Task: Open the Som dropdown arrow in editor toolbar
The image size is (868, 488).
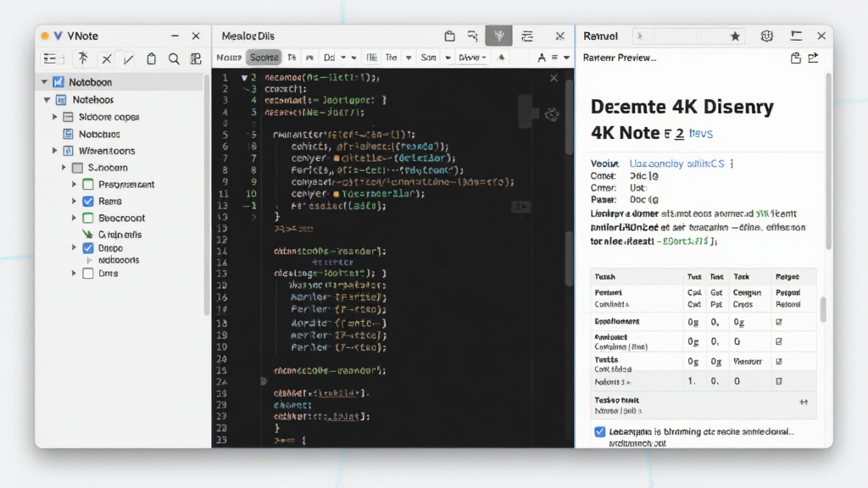Action: point(448,58)
